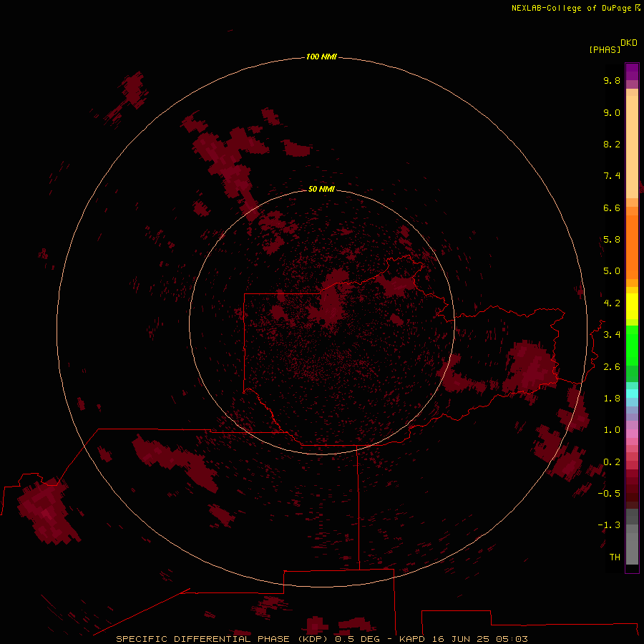Click the 0.5 DEG elevation angle text
Viewport: 644px width, 644px height.
(359, 639)
